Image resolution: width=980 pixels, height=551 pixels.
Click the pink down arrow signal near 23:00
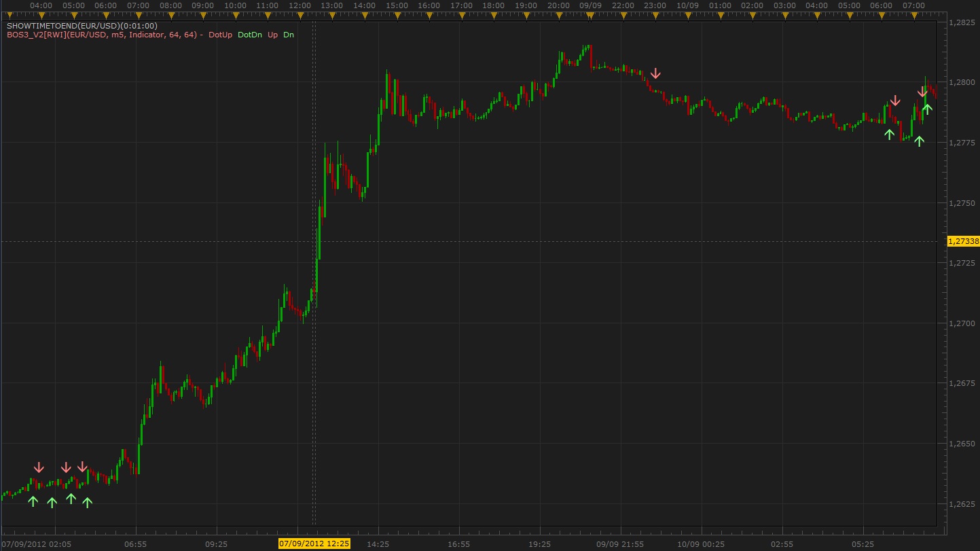(655, 73)
